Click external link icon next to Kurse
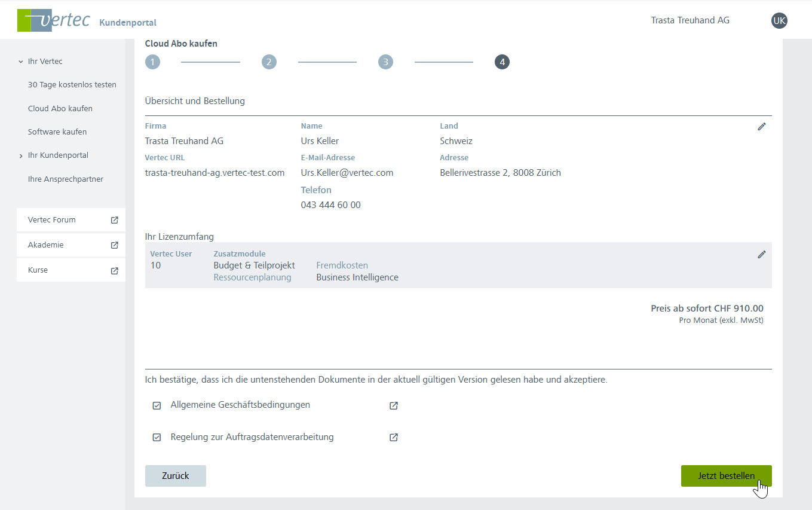The image size is (812, 510). pos(115,270)
